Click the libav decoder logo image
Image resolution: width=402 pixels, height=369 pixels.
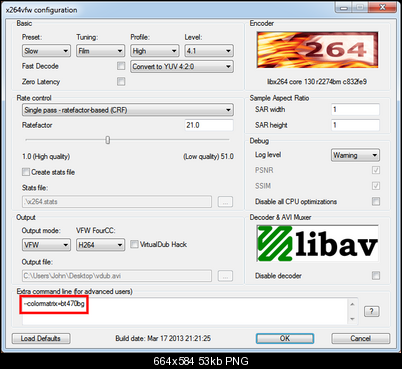[x=317, y=243]
